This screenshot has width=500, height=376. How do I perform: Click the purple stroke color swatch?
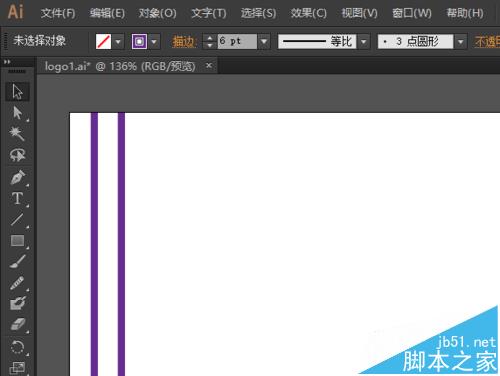click(x=139, y=42)
